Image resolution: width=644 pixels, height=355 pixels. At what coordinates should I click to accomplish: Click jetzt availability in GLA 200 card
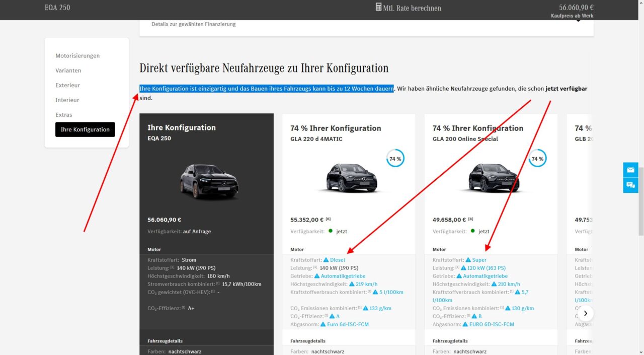tap(484, 232)
